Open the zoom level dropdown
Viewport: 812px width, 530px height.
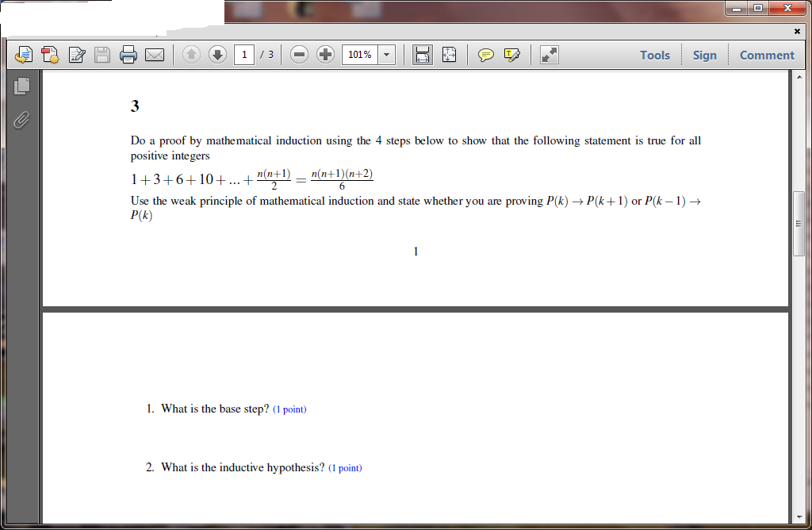click(x=386, y=55)
